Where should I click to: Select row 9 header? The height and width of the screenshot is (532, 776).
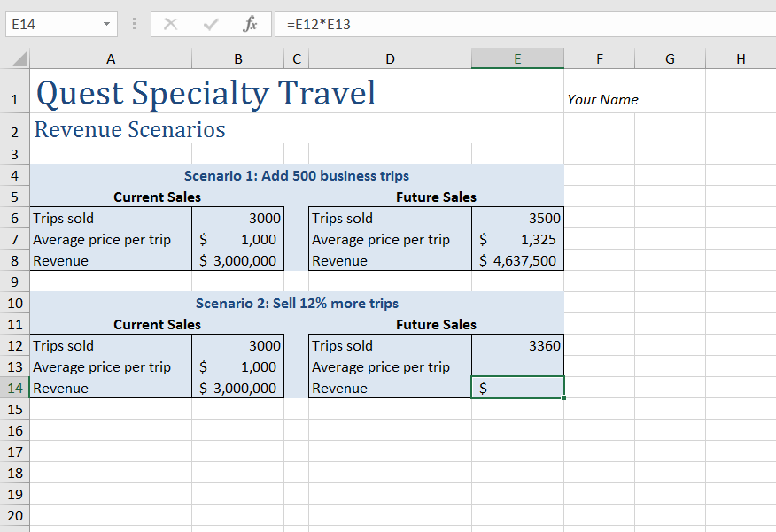click(x=15, y=281)
